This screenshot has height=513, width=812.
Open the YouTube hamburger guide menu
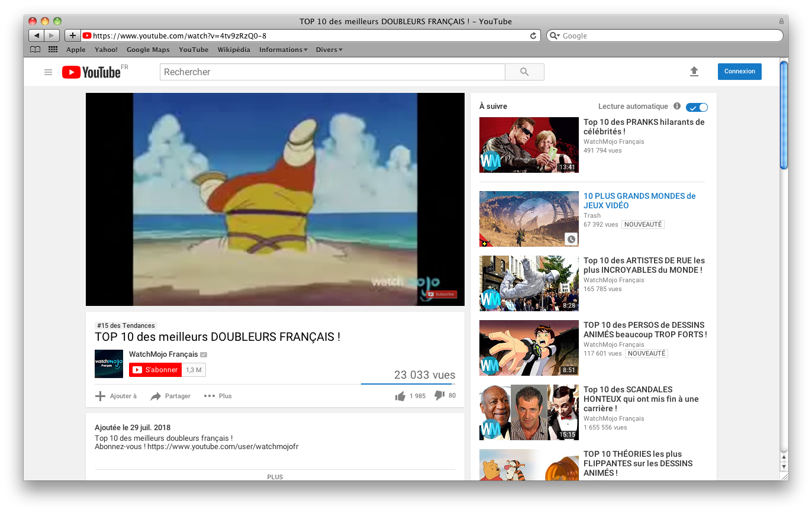tap(49, 72)
